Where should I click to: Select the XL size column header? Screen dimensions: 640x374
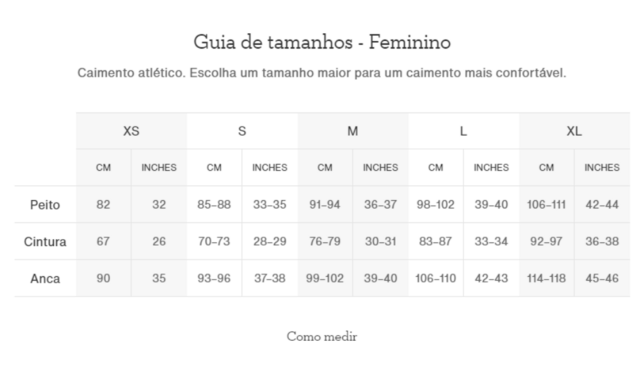574,131
